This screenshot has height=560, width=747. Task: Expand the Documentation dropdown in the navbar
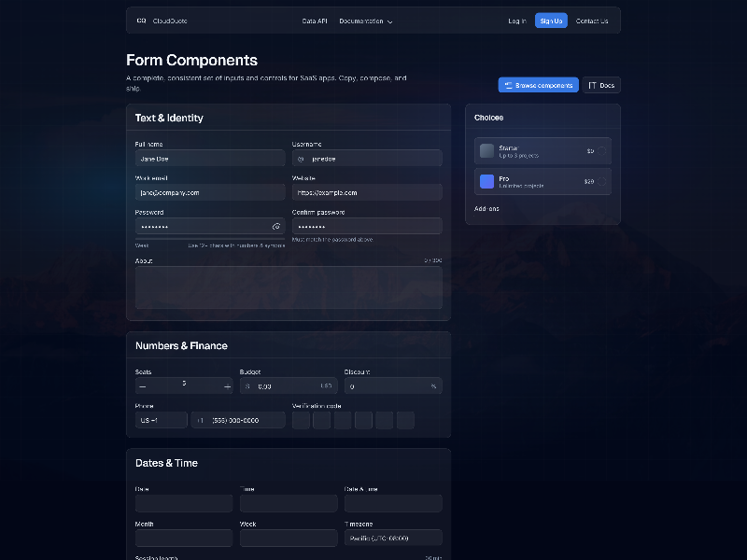(x=364, y=20)
